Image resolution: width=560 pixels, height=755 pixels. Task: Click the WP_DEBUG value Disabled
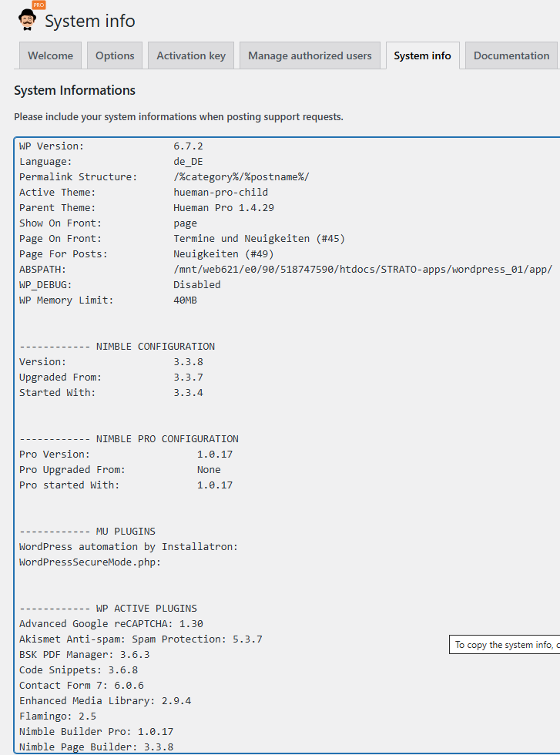click(197, 284)
